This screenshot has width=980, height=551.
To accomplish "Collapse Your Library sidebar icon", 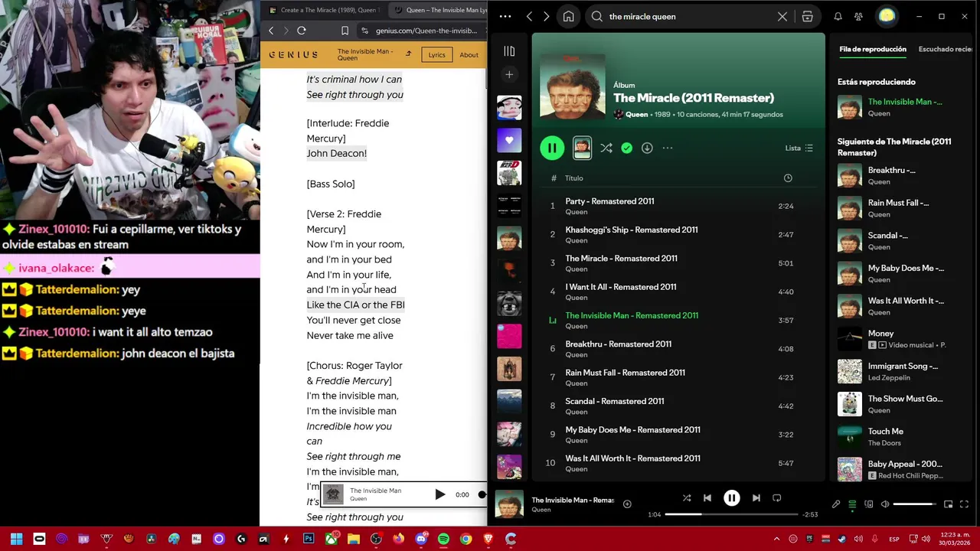I will coord(509,51).
